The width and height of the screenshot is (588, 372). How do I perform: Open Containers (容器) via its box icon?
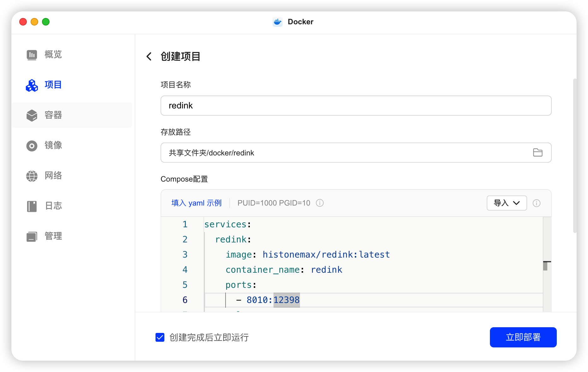pyautogui.click(x=32, y=115)
